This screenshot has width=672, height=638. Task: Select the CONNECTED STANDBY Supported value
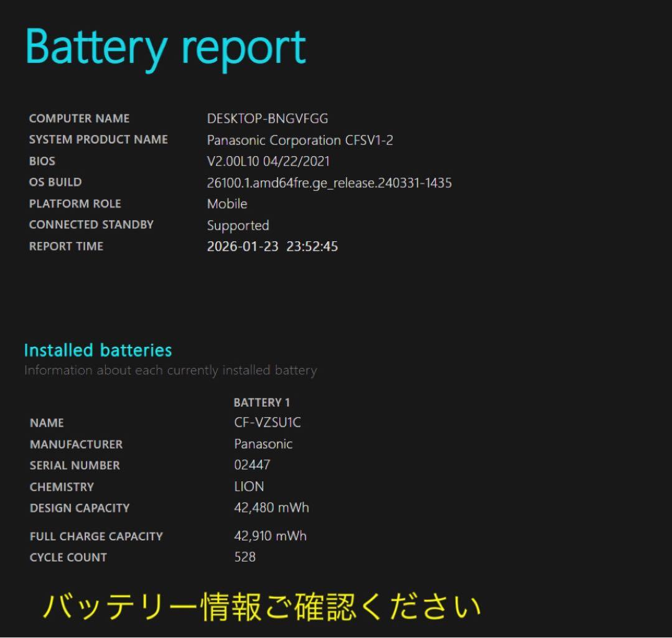tap(238, 225)
